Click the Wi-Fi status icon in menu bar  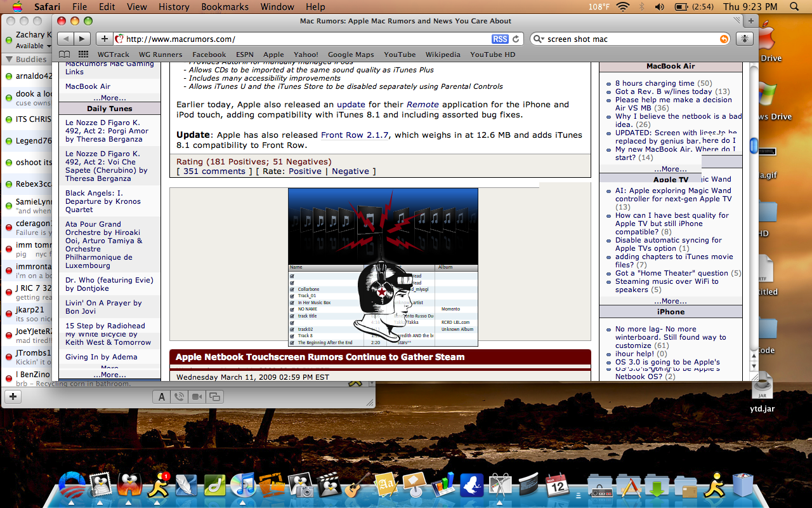(x=623, y=7)
